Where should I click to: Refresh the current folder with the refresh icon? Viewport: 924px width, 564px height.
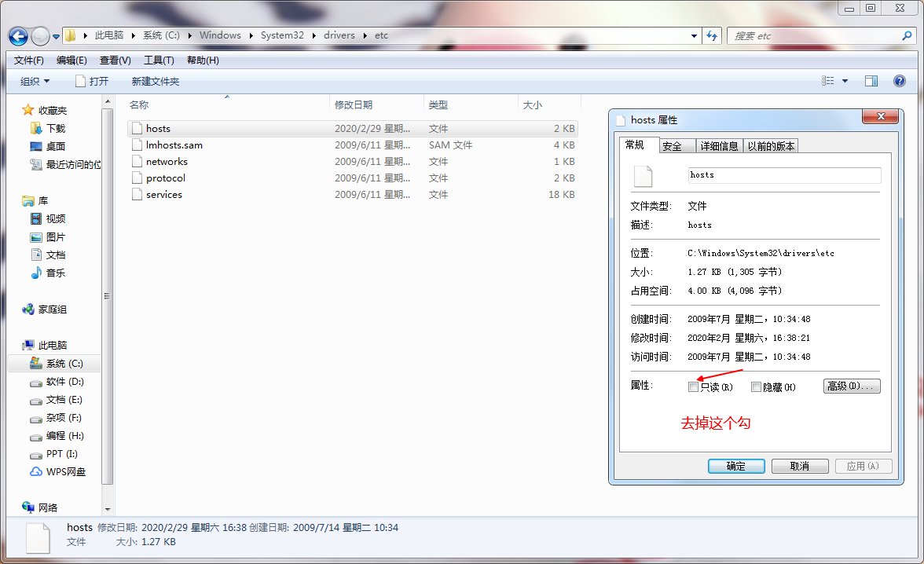(x=712, y=35)
